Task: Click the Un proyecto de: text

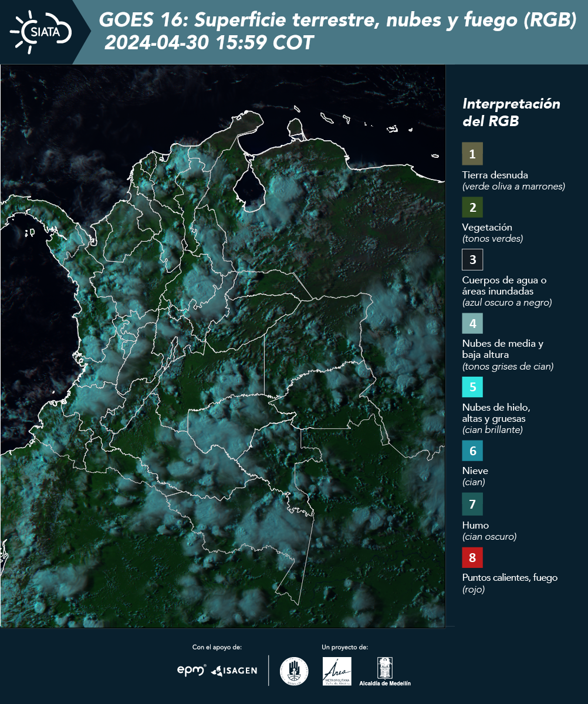Action: pos(345,647)
